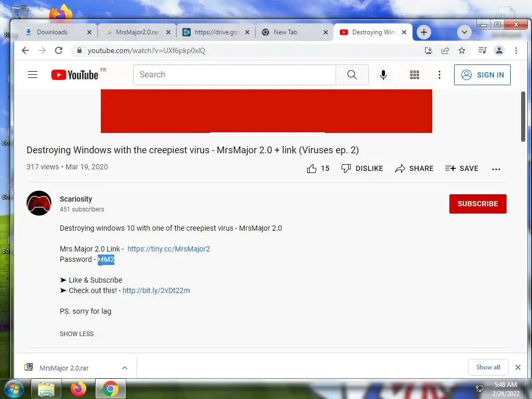532x399 pixels.
Task: Click the browser forward arrow
Action: tap(42, 50)
